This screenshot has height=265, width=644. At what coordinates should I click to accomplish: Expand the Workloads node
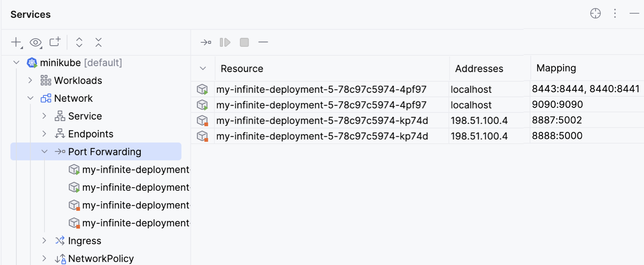(x=30, y=80)
